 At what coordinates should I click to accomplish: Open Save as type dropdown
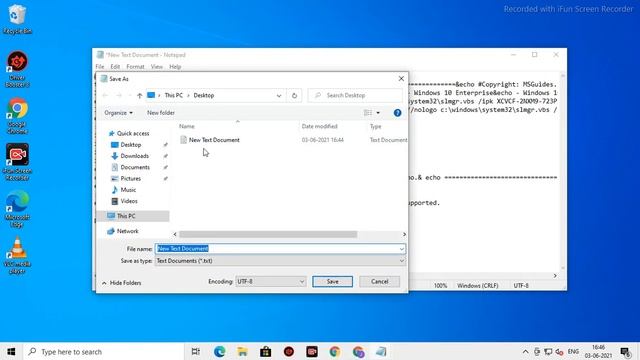[280, 260]
